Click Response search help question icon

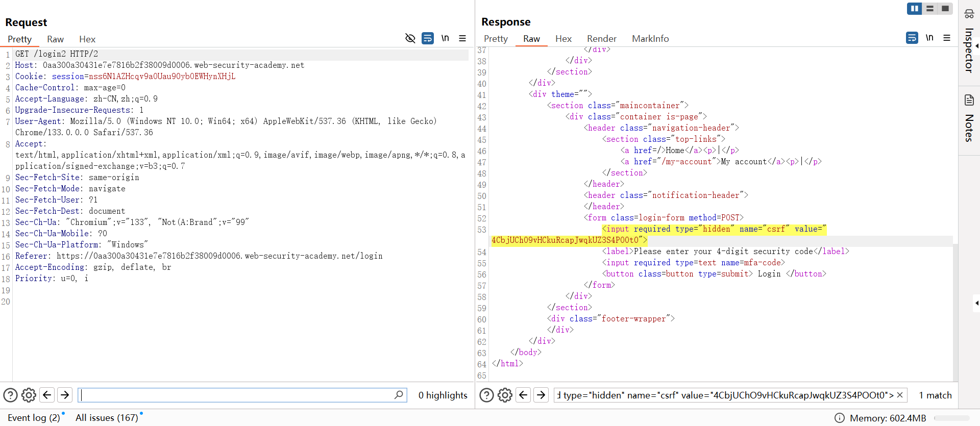click(486, 395)
